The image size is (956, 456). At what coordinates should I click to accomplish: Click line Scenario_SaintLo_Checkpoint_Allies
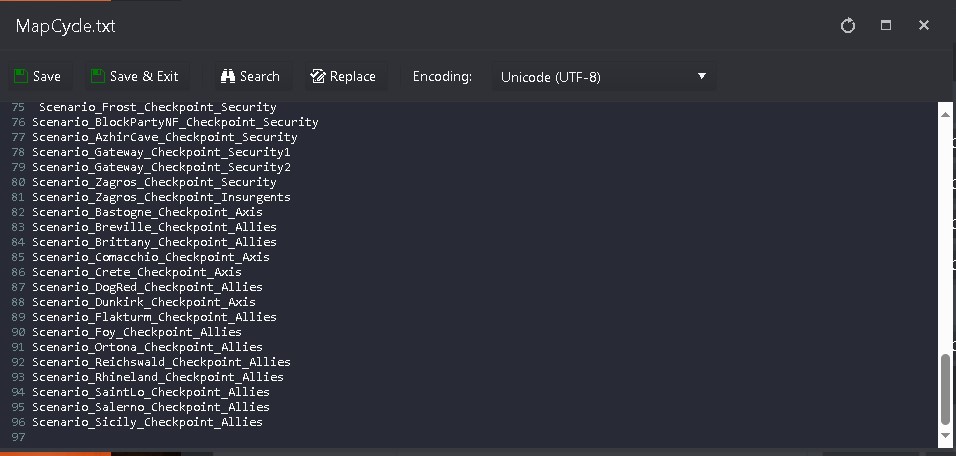point(151,391)
